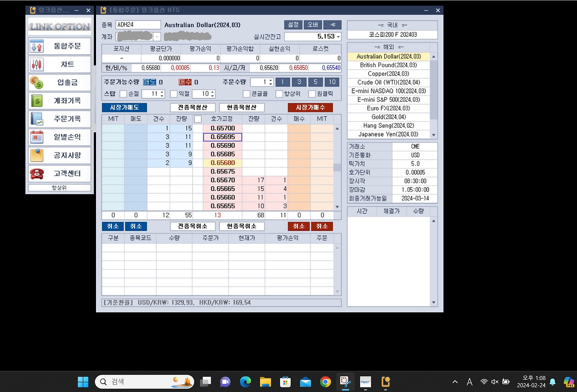Enable the 익절 take-profit checkbox
Viewport: 577px width, 392px height.
[x=174, y=94]
